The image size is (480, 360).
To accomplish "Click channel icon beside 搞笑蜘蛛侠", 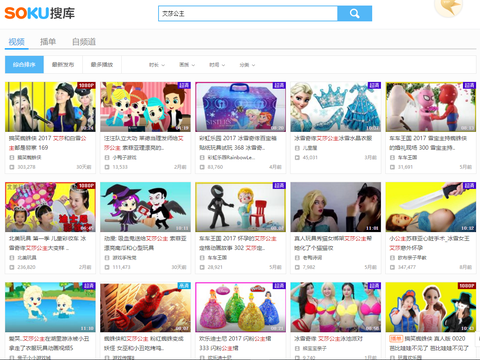I will [x=12, y=157].
